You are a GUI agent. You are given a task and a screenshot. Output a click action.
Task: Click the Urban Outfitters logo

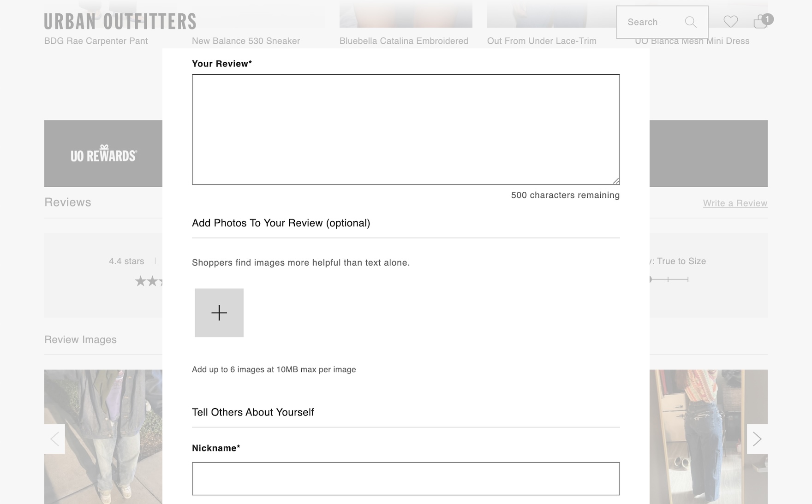pyautogui.click(x=120, y=21)
